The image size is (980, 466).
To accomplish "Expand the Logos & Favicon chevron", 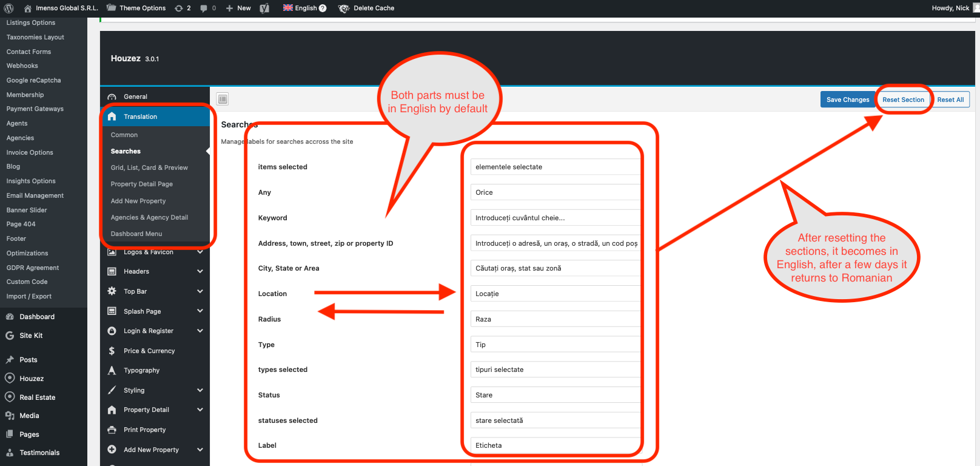I will [200, 252].
